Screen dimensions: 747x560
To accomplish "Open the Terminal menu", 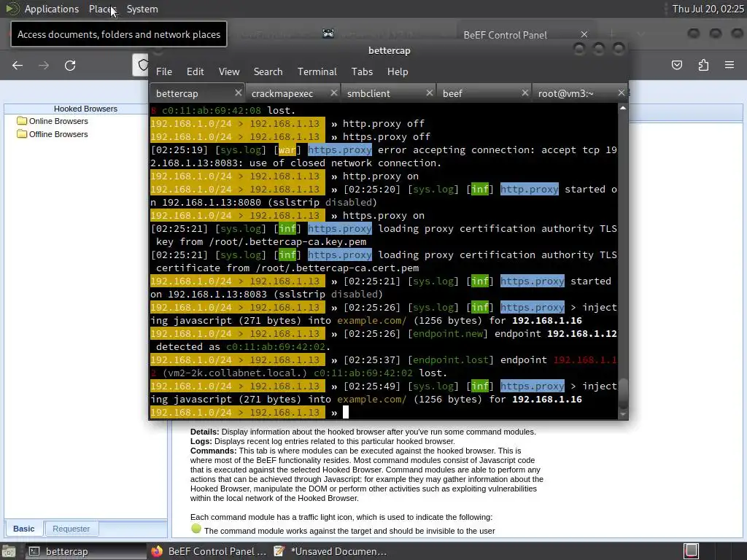I will click(317, 71).
